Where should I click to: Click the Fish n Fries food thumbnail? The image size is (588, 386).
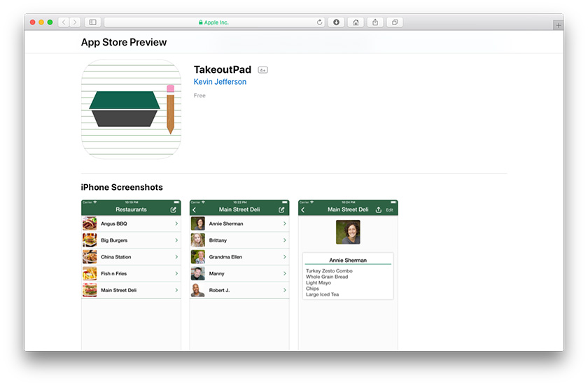[x=90, y=273]
